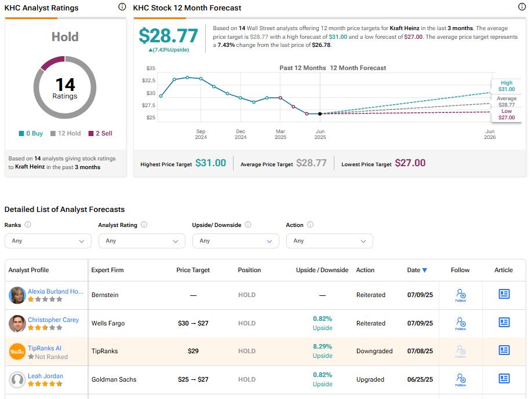Viewport: 532px width, 399px height.
Task: Click the Analyst Profile column header
Action: [x=28, y=270]
